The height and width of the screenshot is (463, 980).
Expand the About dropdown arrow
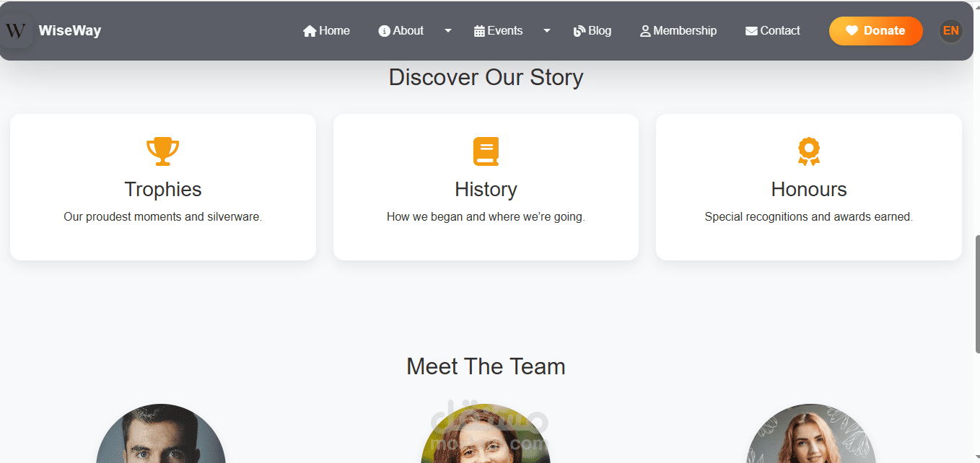click(448, 31)
